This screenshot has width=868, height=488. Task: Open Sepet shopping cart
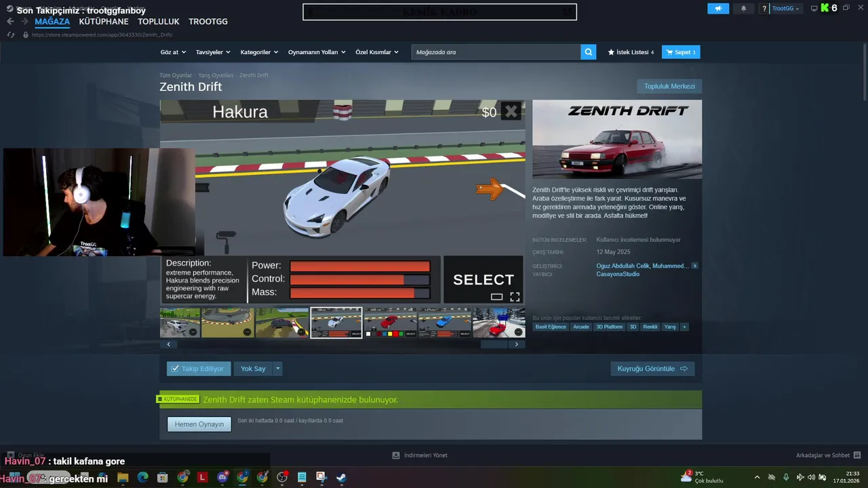[681, 52]
